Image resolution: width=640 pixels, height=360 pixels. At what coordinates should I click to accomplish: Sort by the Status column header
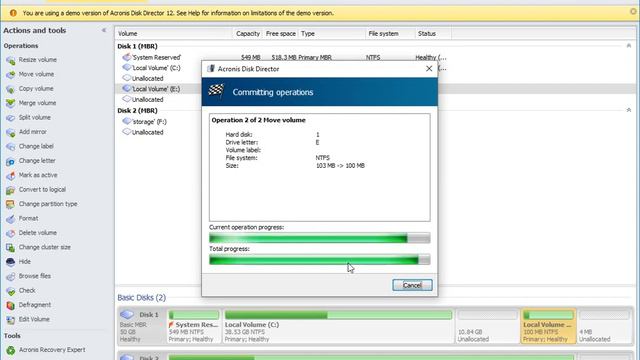(433, 33)
